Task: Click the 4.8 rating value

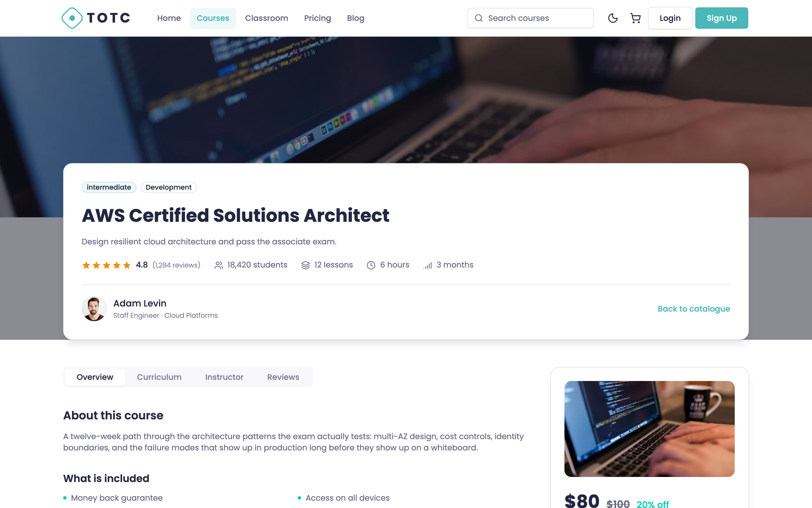Action: pyautogui.click(x=142, y=265)
